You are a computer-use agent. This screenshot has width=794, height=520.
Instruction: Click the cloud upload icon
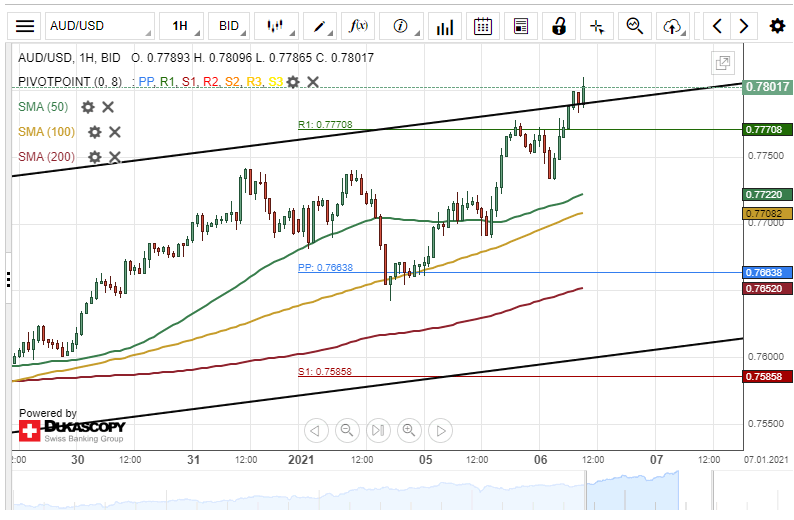[x=675, y=26]
